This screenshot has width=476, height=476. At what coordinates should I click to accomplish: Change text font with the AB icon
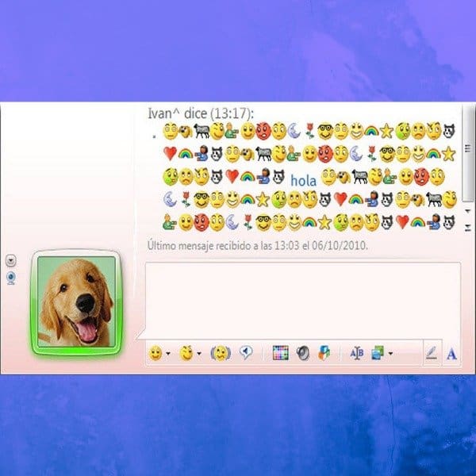[x=357, y=353]
